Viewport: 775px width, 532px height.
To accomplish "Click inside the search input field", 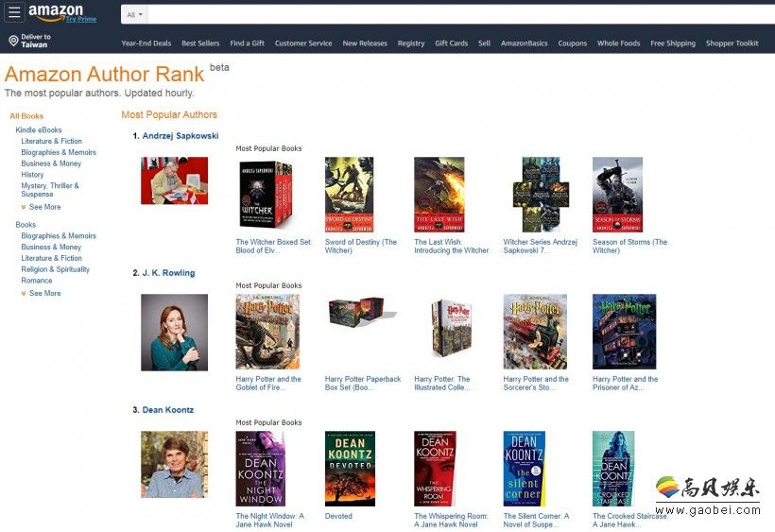I will click(461, 15).
